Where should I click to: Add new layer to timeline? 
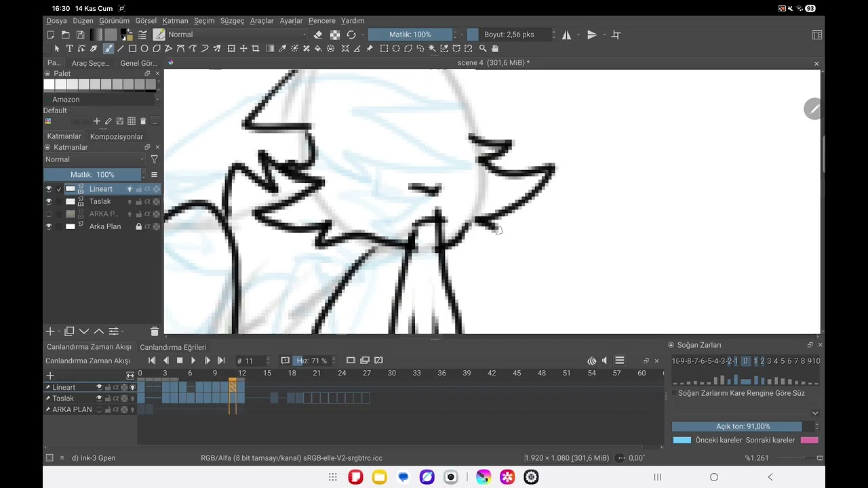click(x=50, y=375)
